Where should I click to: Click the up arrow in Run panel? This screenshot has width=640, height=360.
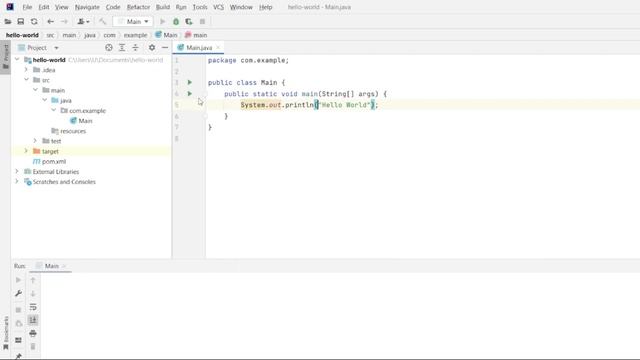(33, 280)
